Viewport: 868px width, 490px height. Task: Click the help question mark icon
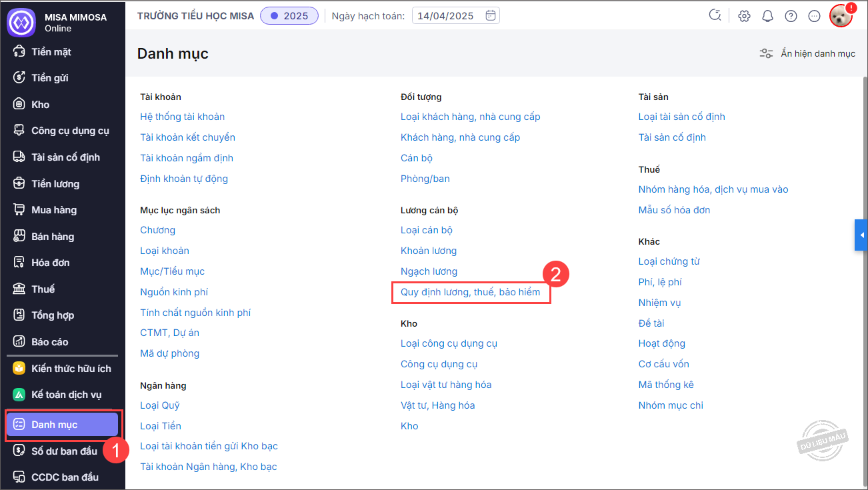791,16
